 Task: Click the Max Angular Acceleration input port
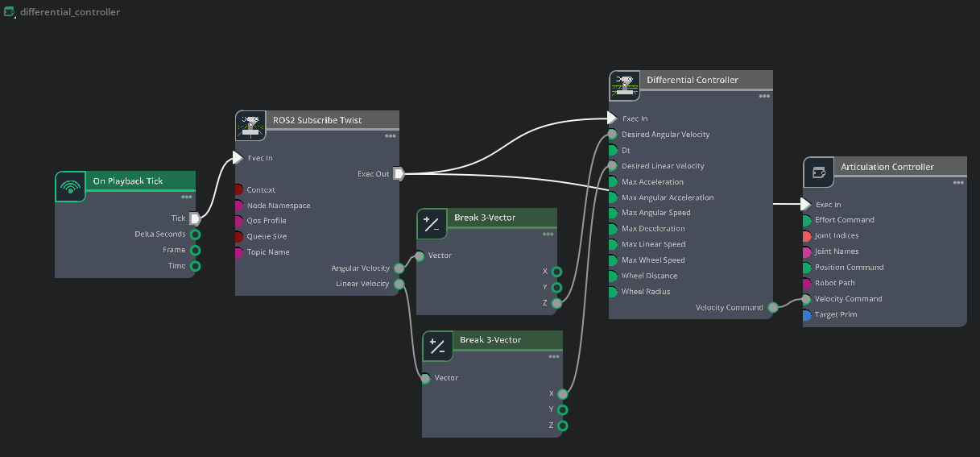coord(613,197)
